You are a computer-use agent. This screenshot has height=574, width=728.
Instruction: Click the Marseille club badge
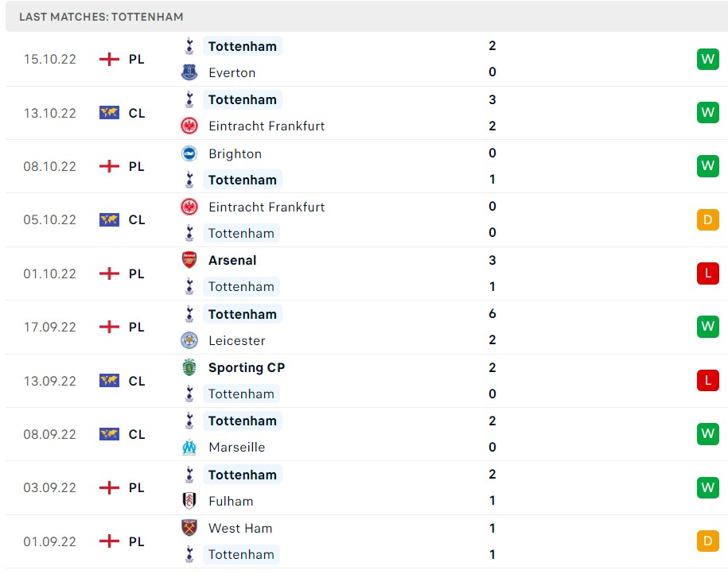(x=189, y=447)
